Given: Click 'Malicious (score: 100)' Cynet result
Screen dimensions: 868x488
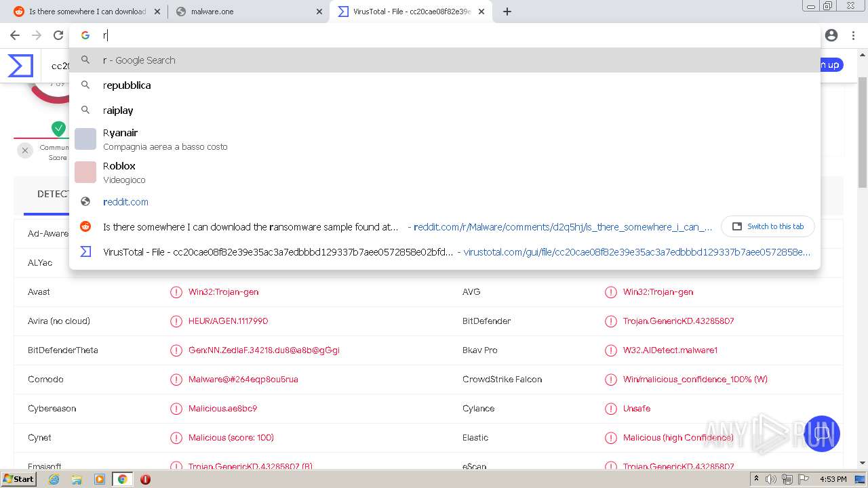Looking at the screenshot, I should pos(231,438).
